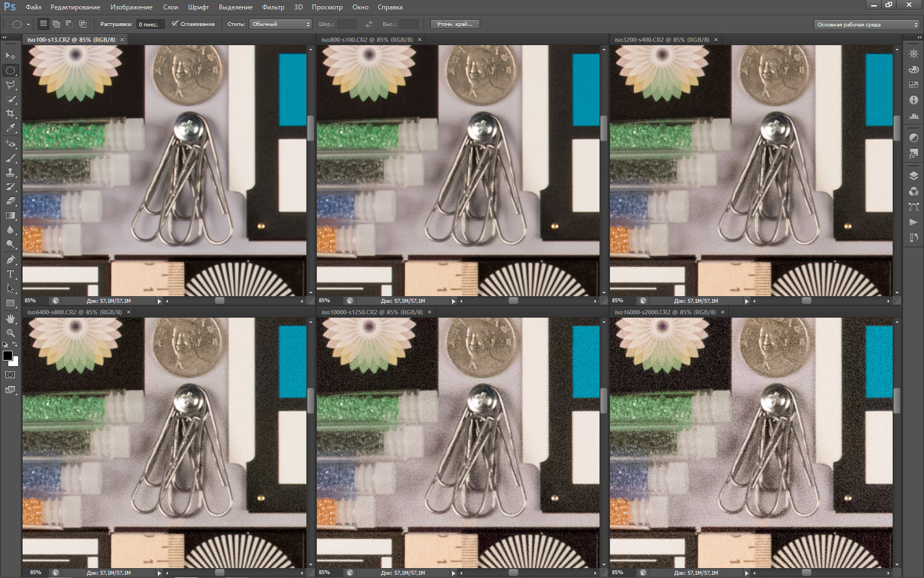
Task: Close the iso100-s13.CR2 document tab
Action: coord(122,40)
